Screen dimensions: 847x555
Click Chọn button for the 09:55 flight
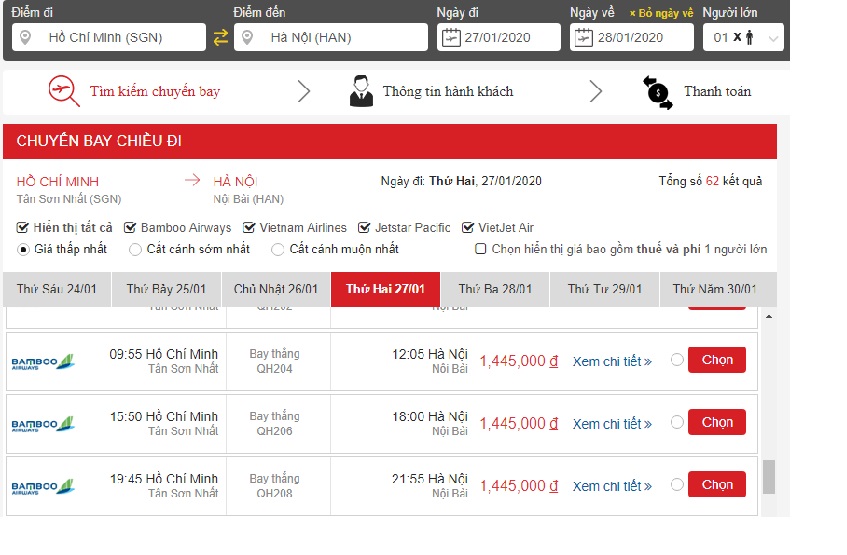coord(717,360)
